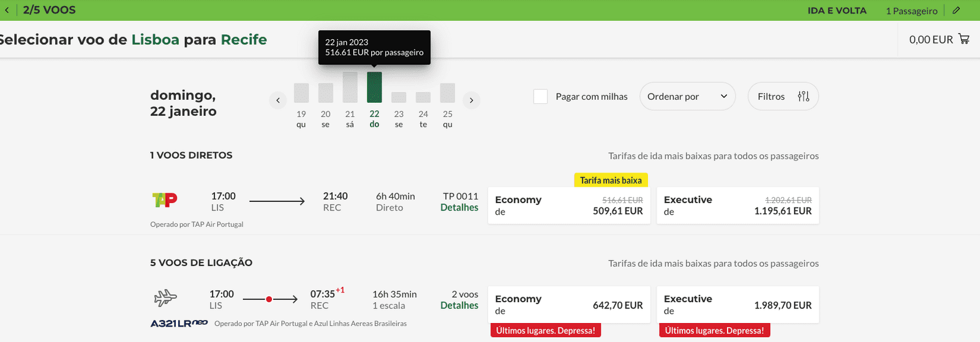Click the 6h 40min Direto duration
Viewport: 980px width, 342px height.
(395, 202)
